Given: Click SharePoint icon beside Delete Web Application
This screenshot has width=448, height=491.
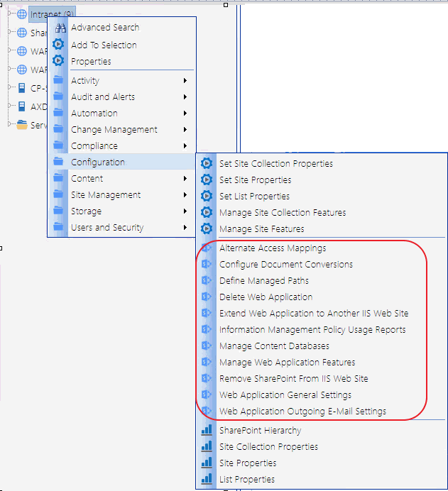Looking at the screenshot, I should pyautogui.click(x=207, y=297).
